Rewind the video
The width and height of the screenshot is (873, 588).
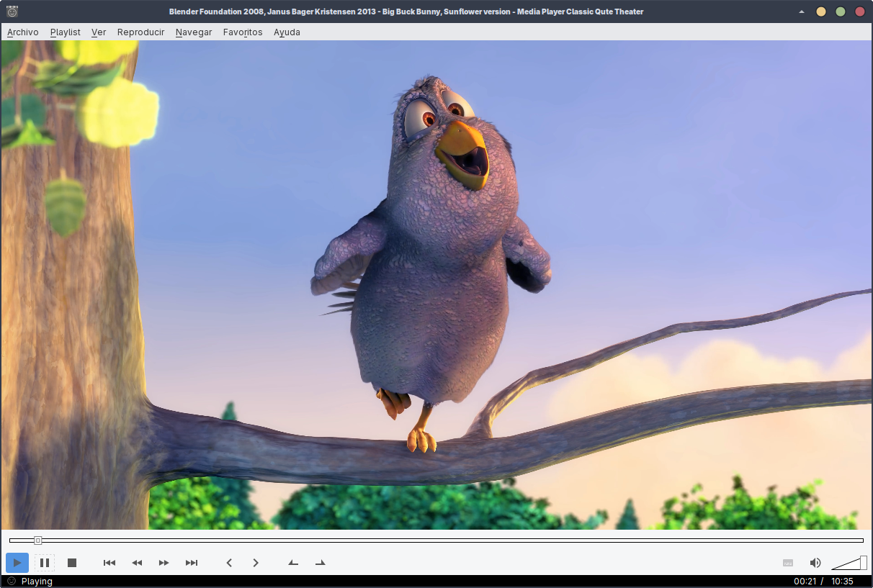point(136,563)
